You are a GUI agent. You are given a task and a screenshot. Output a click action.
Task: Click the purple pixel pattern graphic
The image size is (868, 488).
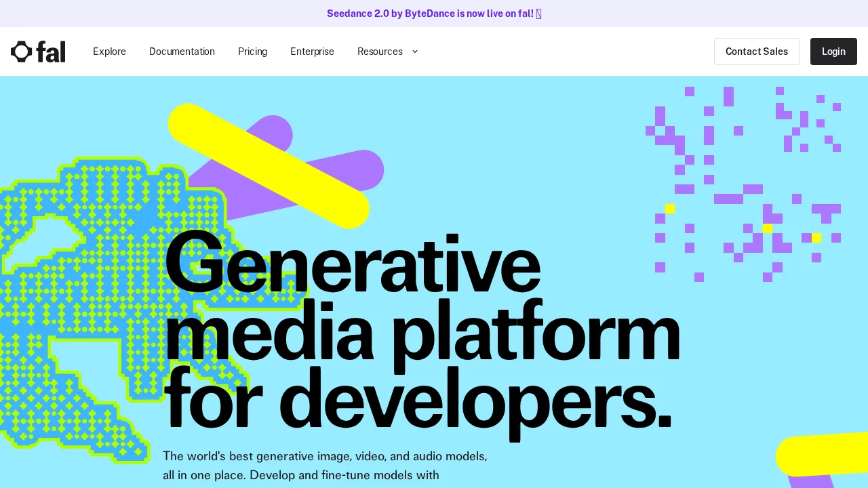[x=746, y=183]
